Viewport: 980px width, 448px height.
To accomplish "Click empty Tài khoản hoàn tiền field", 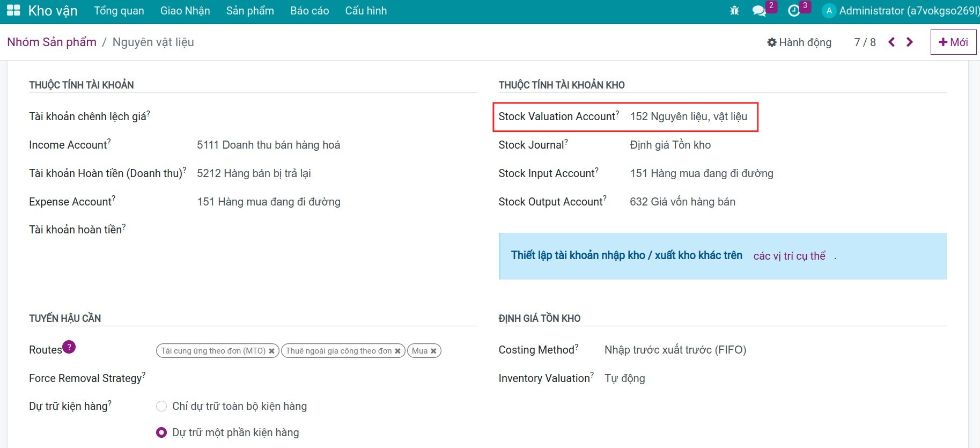I will tap(337, 230).
